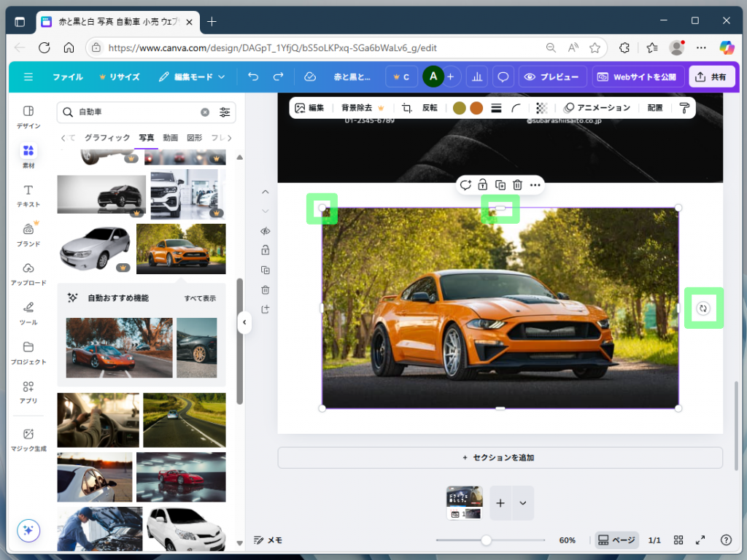Open the transparency control on the toolbar
The width and height of the screenshot is (747, 560).
[x=541, y=107]
